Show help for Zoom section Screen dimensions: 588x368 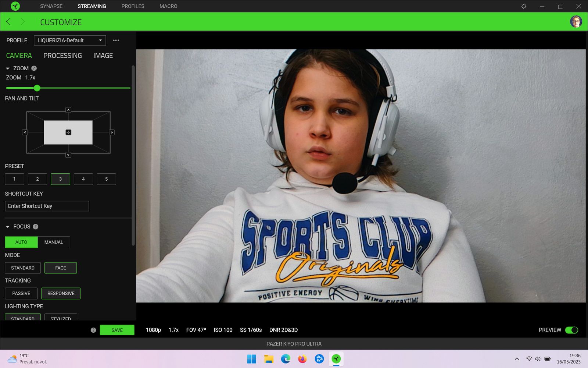point(34,68)
